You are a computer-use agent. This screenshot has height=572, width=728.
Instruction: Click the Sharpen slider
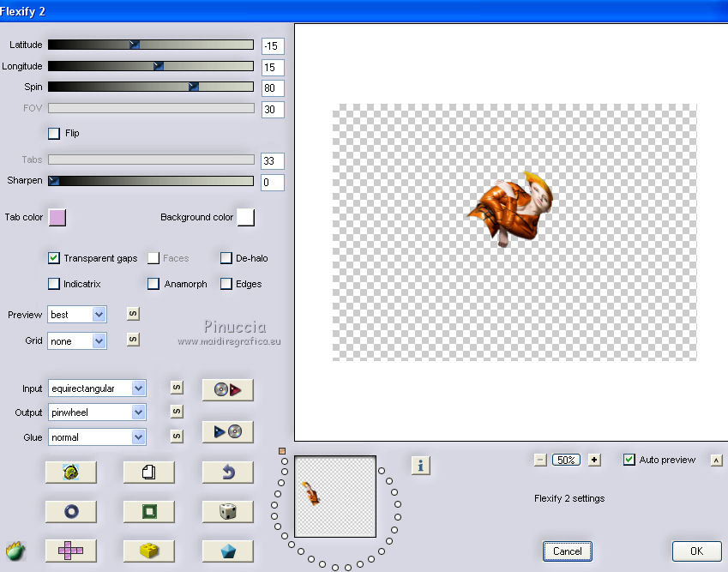pyautogui.click(x=151, y=181)
